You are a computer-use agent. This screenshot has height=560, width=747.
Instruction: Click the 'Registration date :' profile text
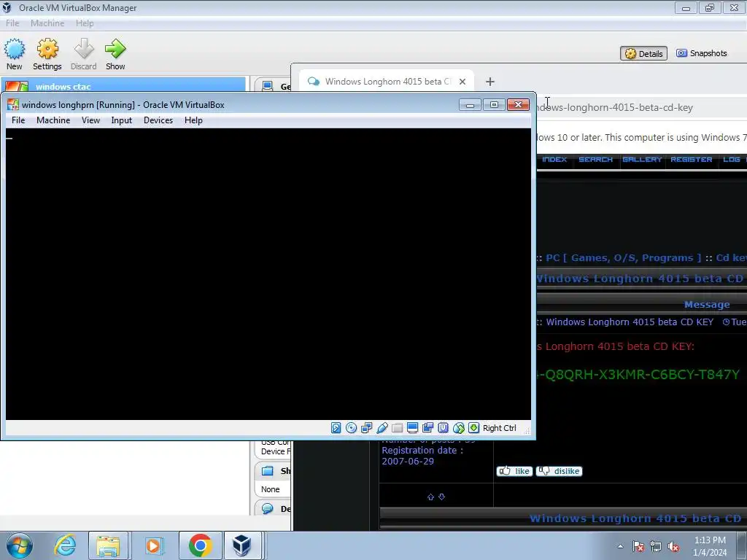tap(422, 450)
